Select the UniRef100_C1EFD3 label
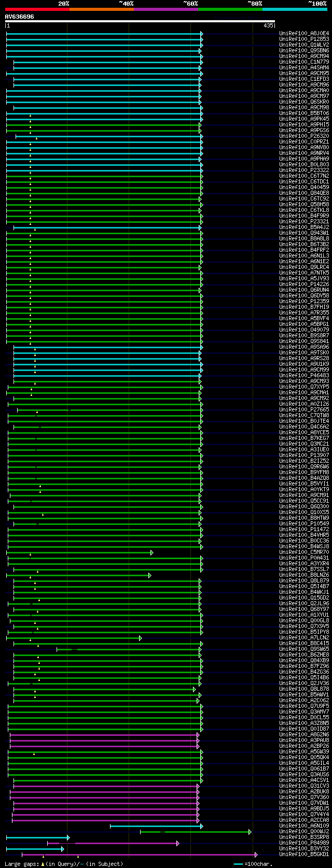The width and height of the screenshot is (332, 868). click(304, 79)
